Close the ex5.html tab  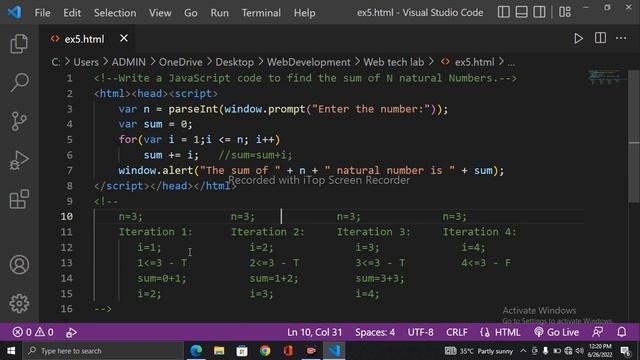click(x=124, y=38)
